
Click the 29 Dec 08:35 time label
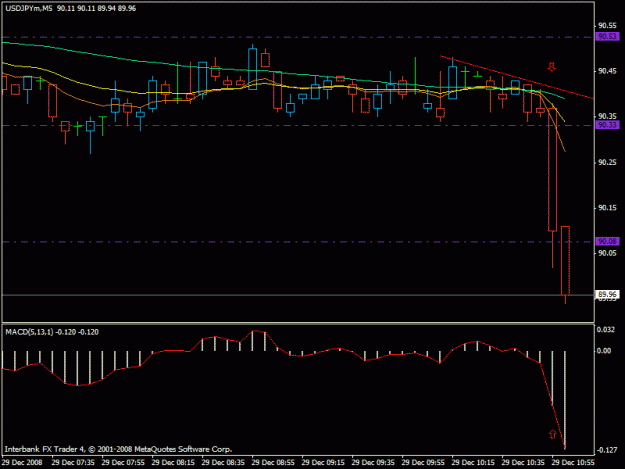pos(223,463)
